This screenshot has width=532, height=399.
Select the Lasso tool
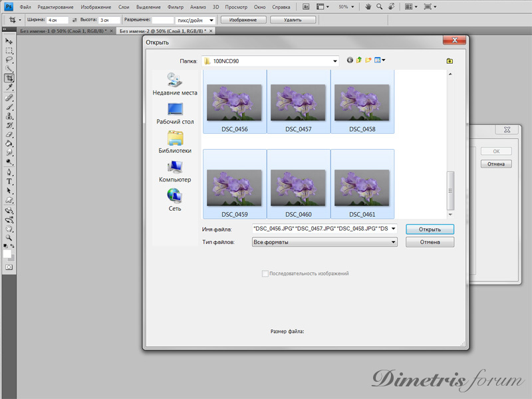point(9,59)
